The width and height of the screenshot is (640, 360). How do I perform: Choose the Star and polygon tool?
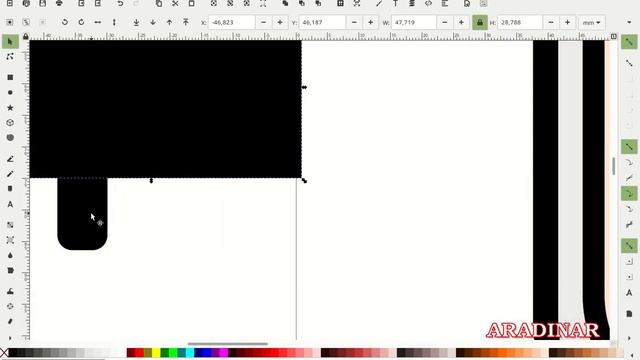click(x=10, y=108)
